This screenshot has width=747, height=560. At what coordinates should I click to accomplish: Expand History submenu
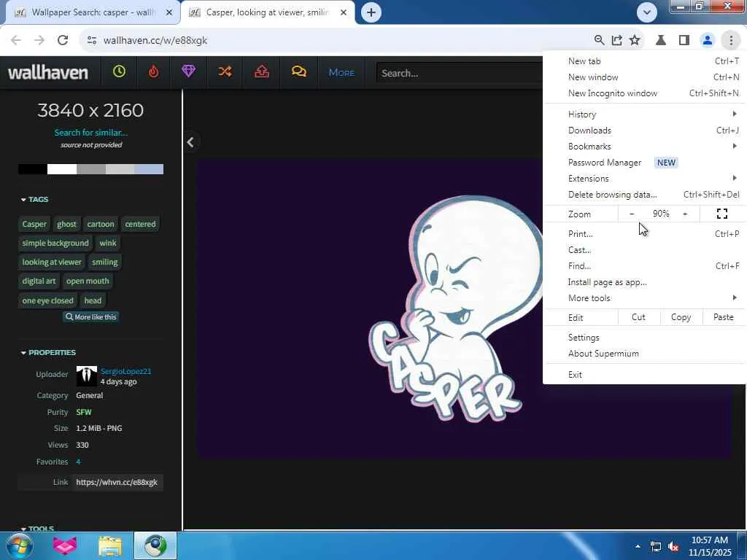click(644, 114)
